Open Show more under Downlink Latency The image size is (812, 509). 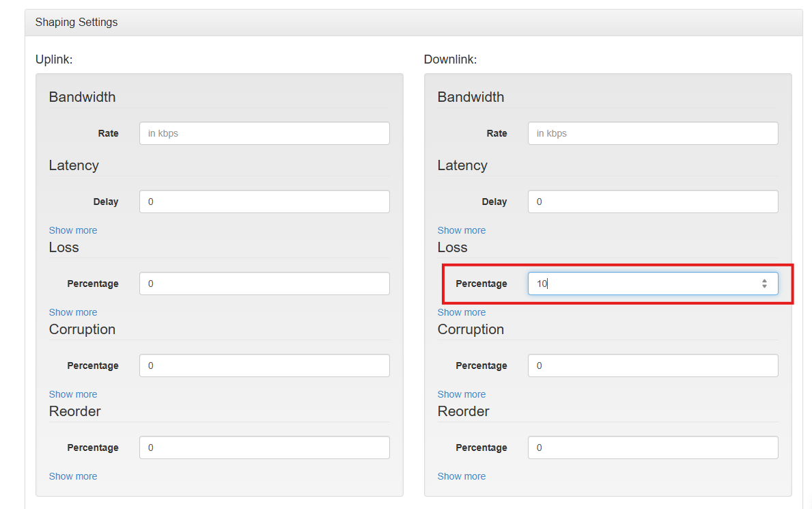(x=462, y=230)
